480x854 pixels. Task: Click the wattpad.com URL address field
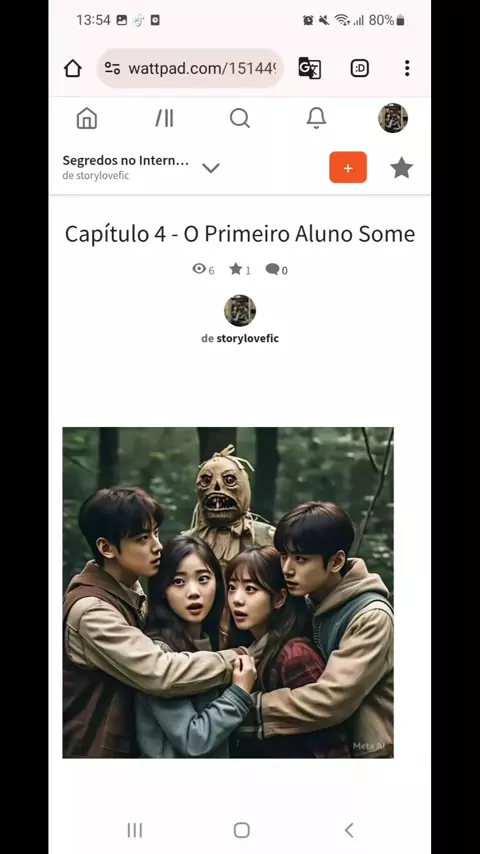click(x=190, y=69)
